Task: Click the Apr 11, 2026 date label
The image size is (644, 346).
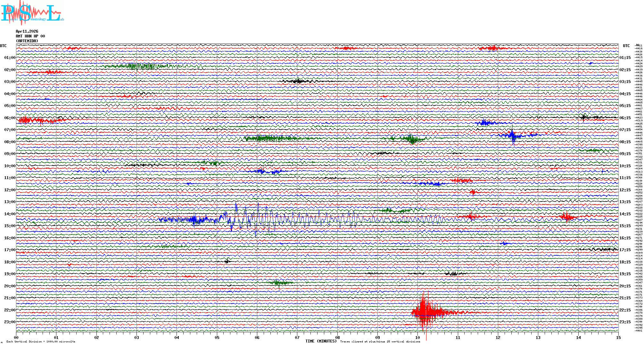Action: tap(27, 31)
